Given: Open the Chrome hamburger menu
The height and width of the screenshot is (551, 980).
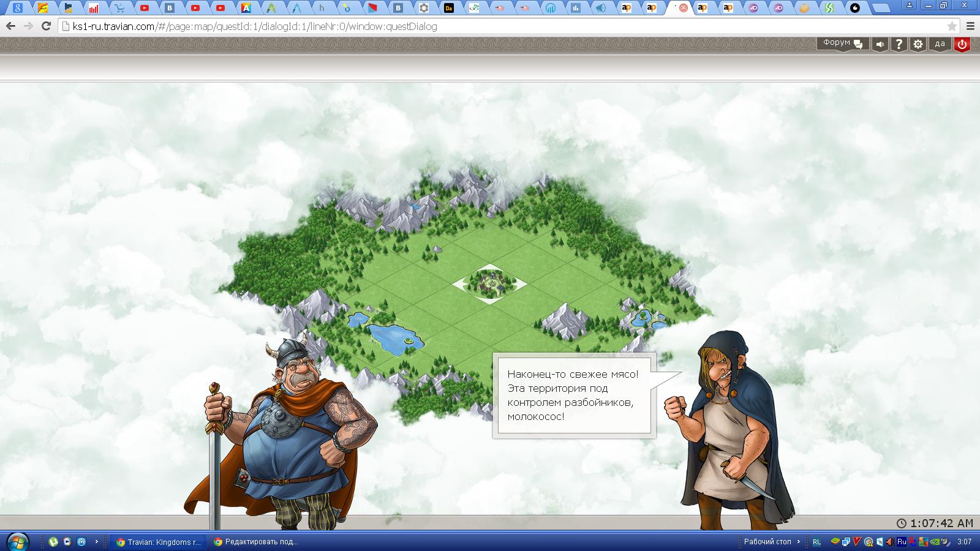Looking at the screenshot, I should pyautogui.click(x=970, y=26).
